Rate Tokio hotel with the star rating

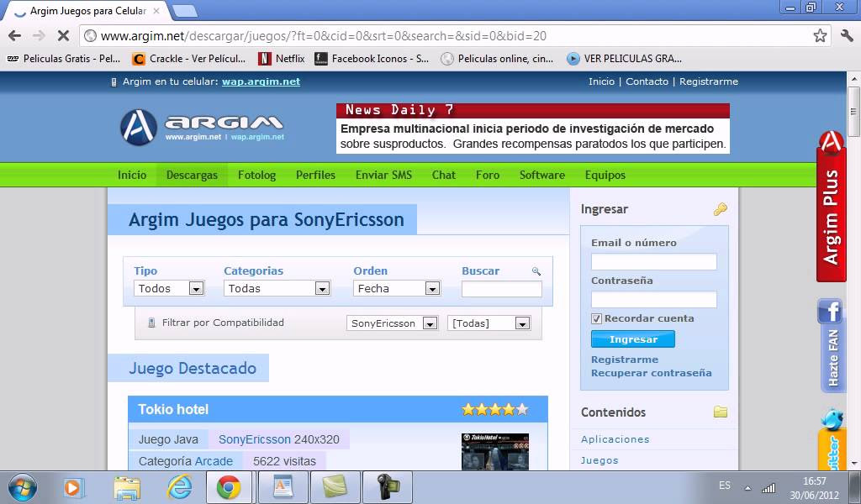[x=494, y=409]
